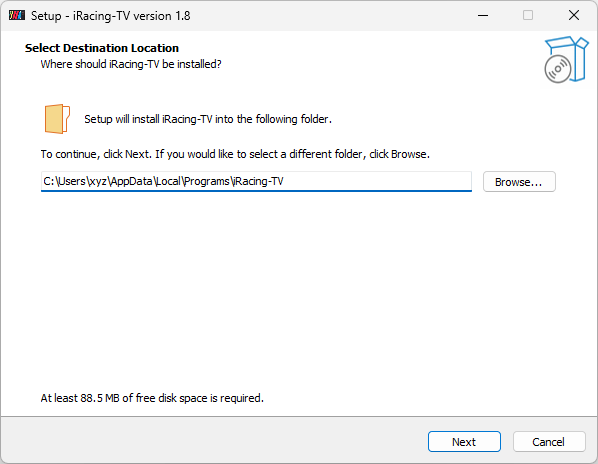Click the 'C:' drive letter in the path field
Viewport: 598px width, 464px height.
[x=49, y=181]
